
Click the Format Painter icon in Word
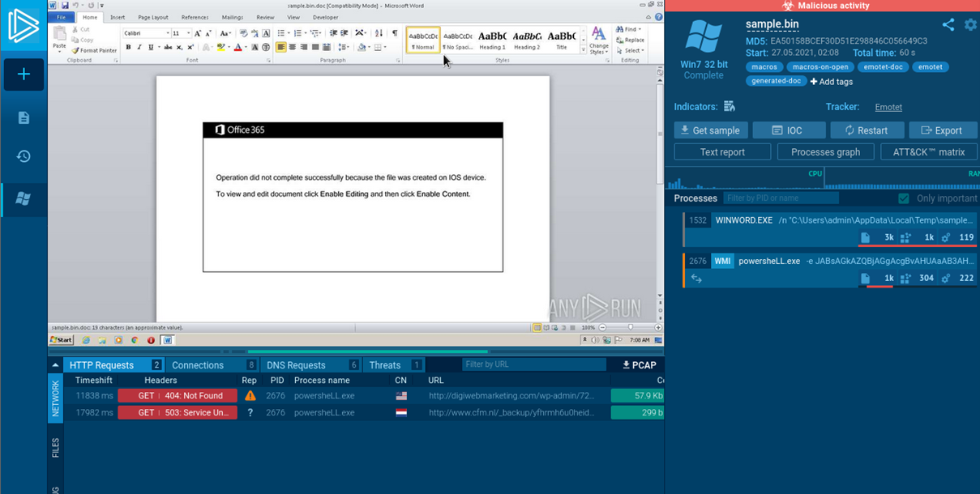pyautogui.click(x=75, y=50)
